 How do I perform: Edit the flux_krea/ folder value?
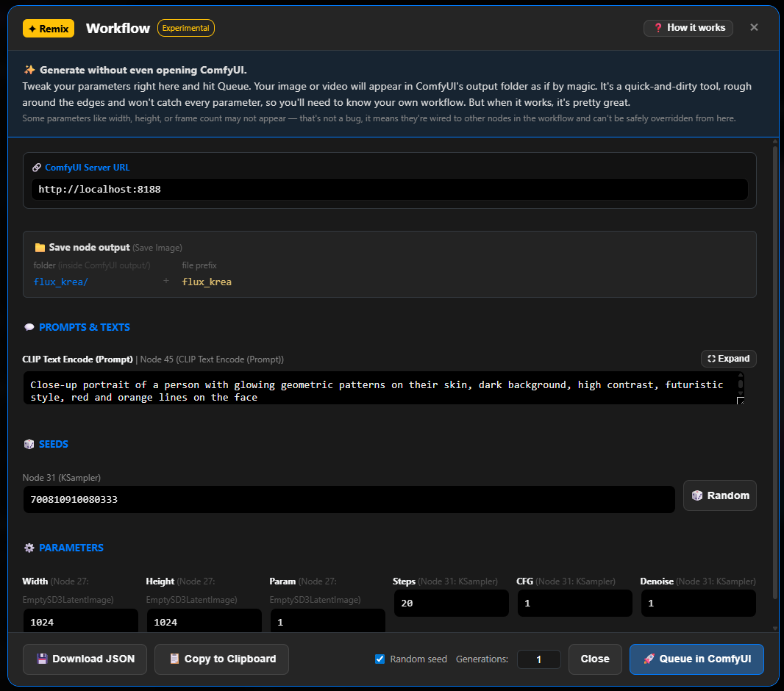point(60,282)
